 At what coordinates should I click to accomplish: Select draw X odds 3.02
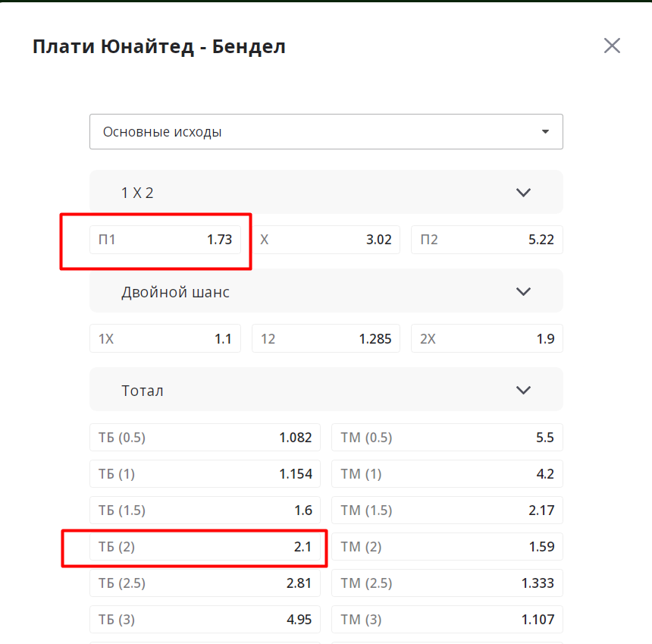[326, 240]
